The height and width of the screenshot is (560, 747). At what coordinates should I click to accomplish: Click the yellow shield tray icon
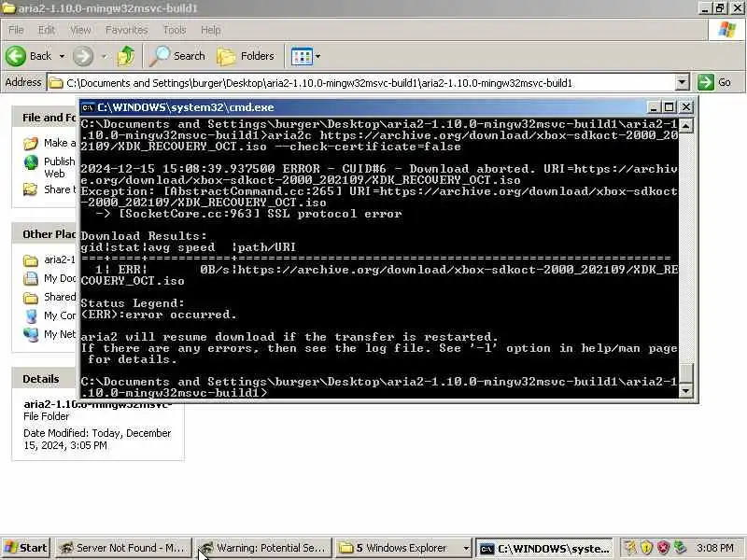click(x=646, y=548)
